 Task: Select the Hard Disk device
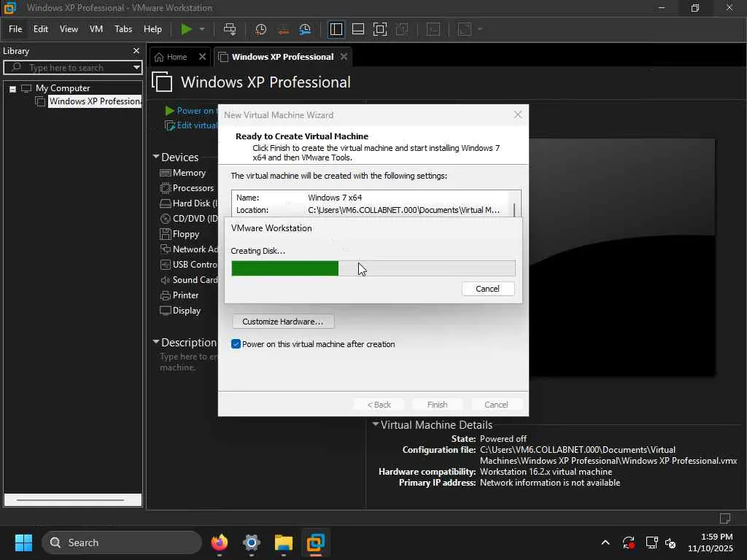[189, 203]
